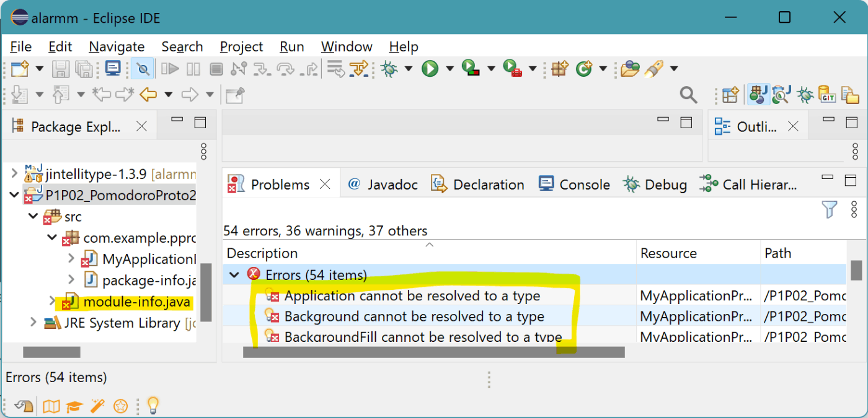Screen dimensions: 868x418
Task: Open a terminal via monitor icon
Action: click(113, 68)
